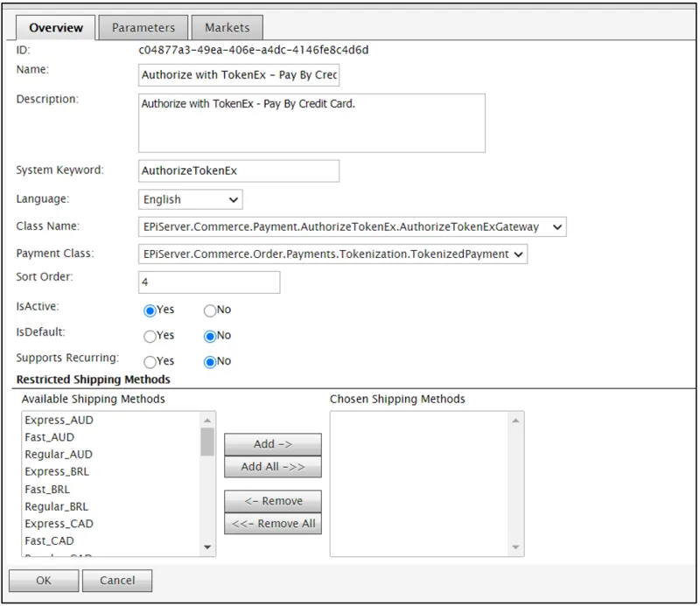Expand the Class Name dropdown
This screenshot has height=606, width=700.
353,226
